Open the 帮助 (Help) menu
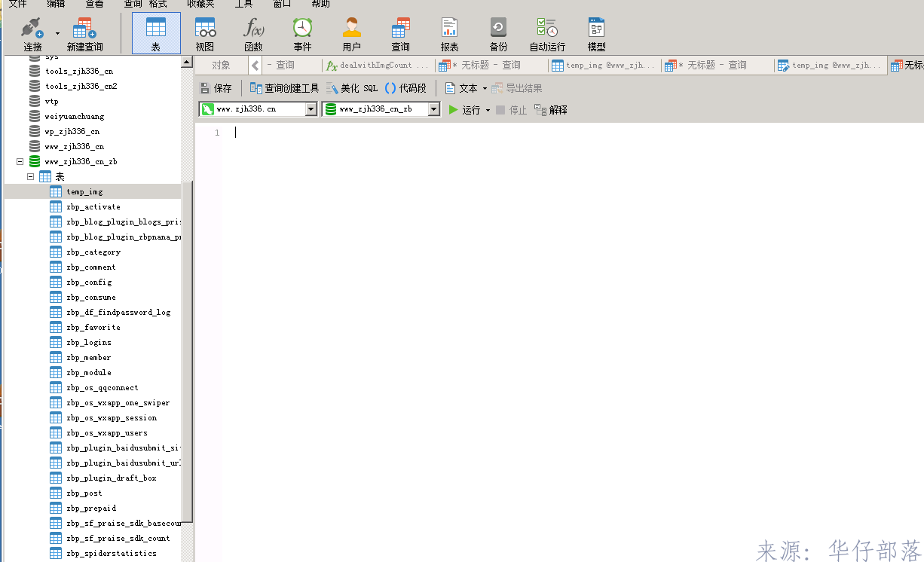 pyautogui.click(x=320, y=4)
